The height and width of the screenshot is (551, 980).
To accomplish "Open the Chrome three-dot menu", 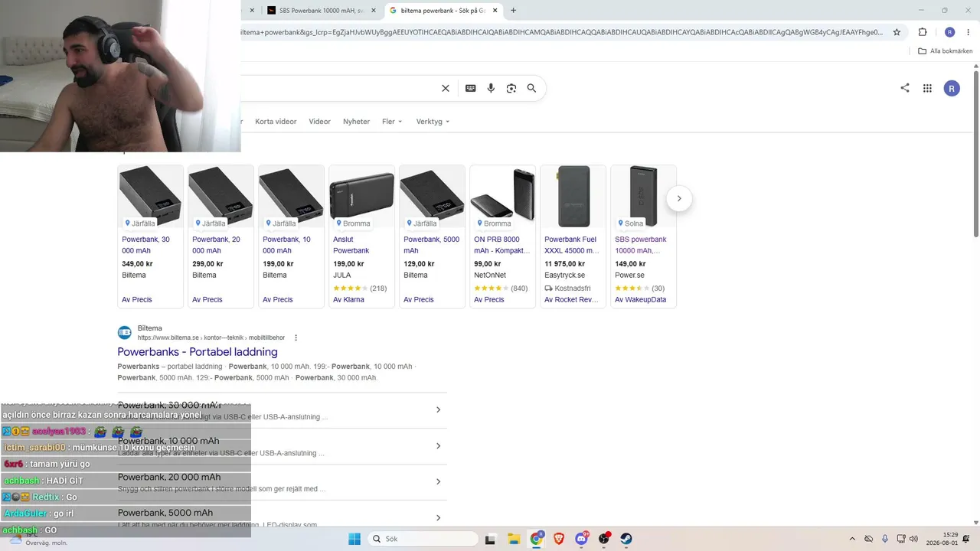I will 967,32.
